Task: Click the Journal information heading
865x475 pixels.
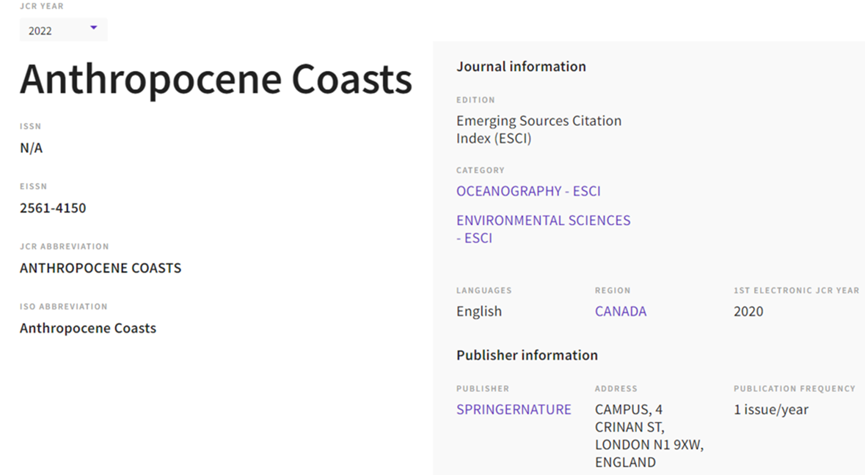Action: click(521, 66)
